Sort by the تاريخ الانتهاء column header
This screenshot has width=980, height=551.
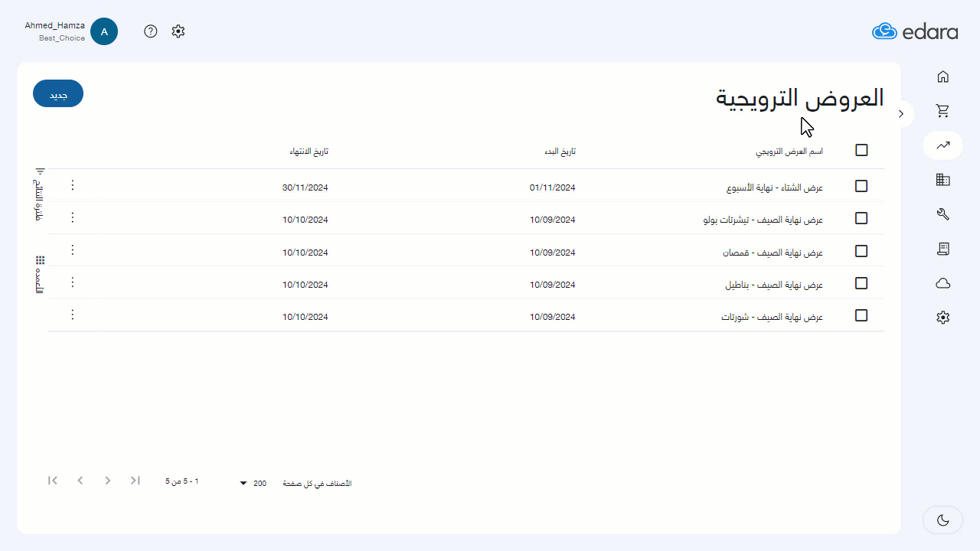[x=309, y=152]
